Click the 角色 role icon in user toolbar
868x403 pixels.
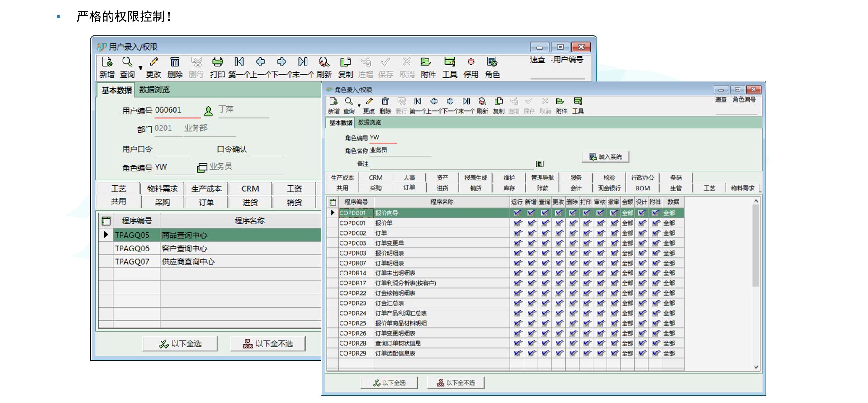coord(492,62)
